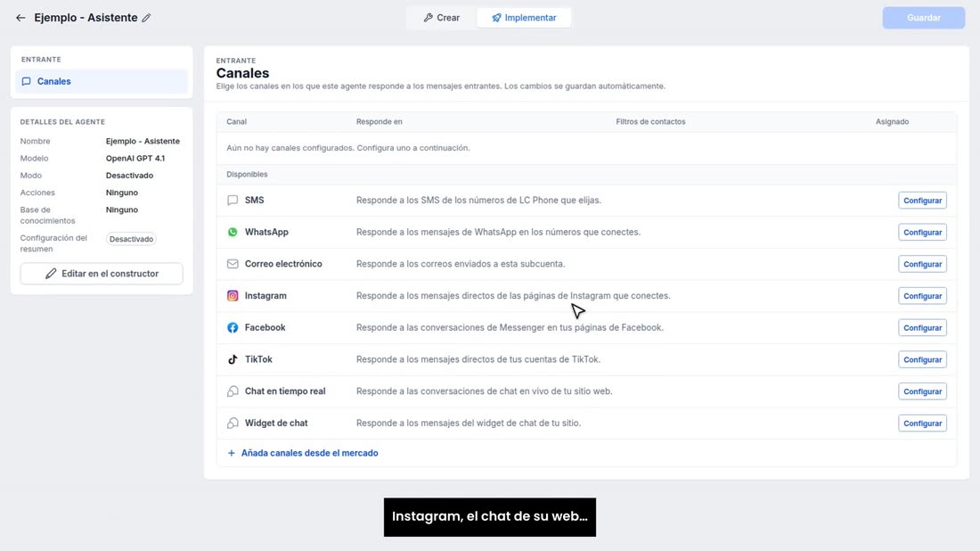Viewport: 980px width, 551px height.
Task: Click the Base de conocimientos value Ninguno
Action: [122, 210]
